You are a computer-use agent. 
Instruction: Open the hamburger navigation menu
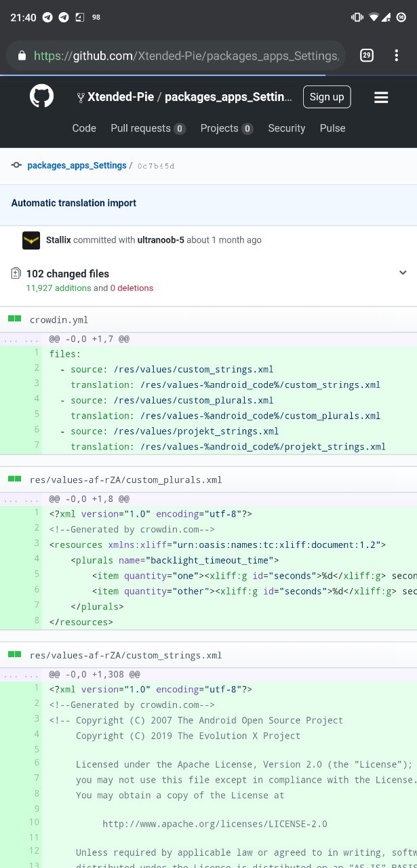[381, 98]
